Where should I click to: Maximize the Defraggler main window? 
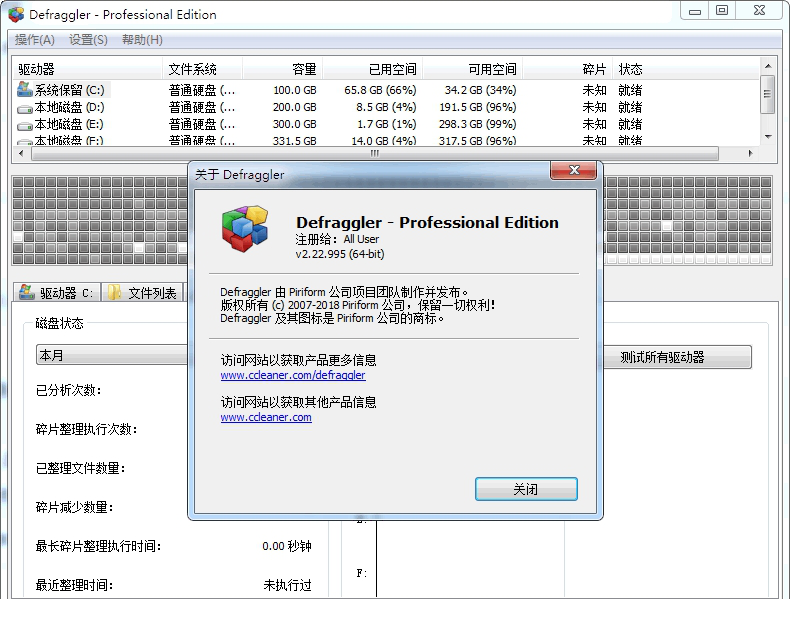[722, 11]
